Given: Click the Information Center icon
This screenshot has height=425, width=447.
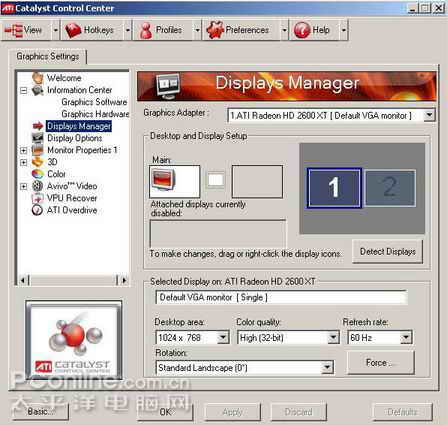Looking at the screenshot, I should pos(38,90).
